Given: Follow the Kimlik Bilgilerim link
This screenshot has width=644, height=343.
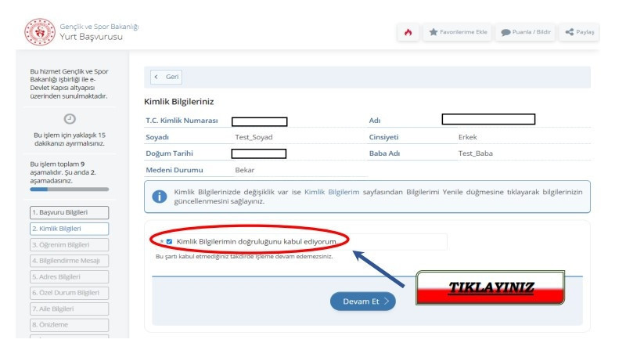Looking at the screenshot, I should pos(332,192).
